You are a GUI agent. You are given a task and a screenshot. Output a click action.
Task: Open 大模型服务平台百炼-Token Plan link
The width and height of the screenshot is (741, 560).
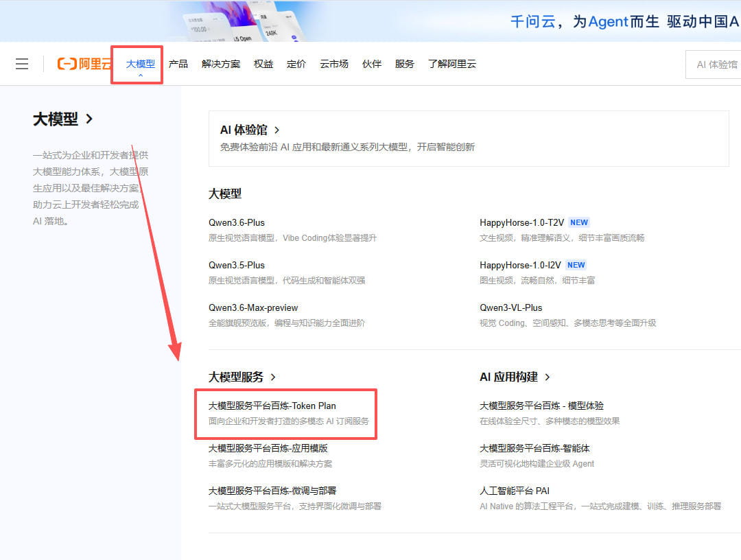pyautogui.click(x=272, y=406)
